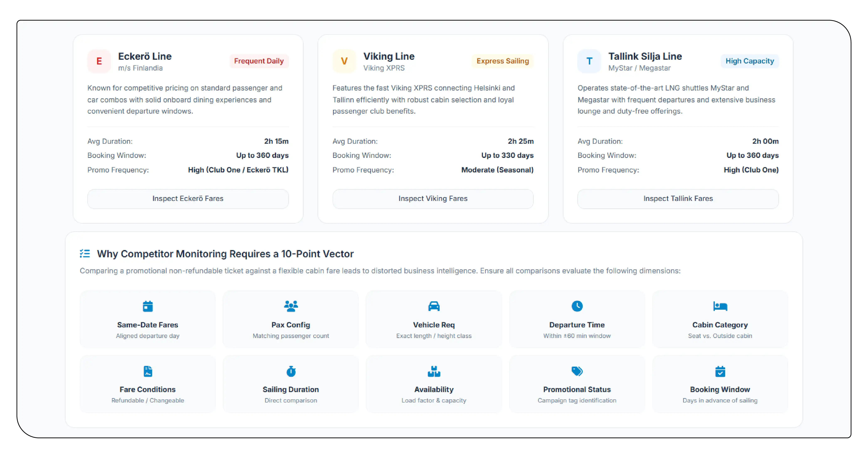Open Inspect Viking Fares
The image size is (868, 458).
pyautogui.click(x=433, y=198)
